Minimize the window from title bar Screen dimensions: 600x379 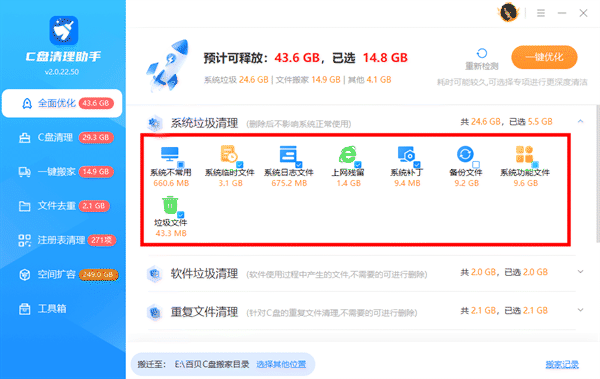[x=562, y=13]
